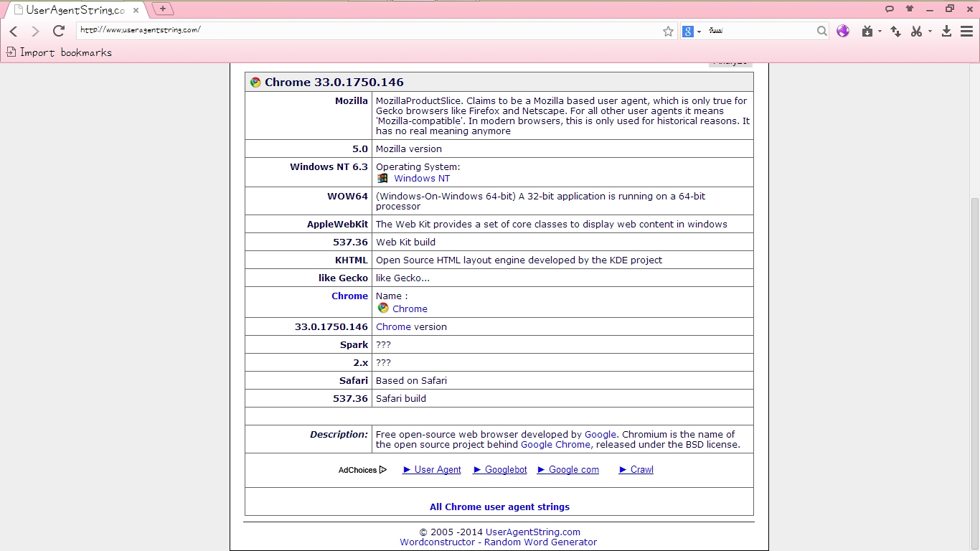
Task: Open the Windows NT link
Action: coord(422,179)
